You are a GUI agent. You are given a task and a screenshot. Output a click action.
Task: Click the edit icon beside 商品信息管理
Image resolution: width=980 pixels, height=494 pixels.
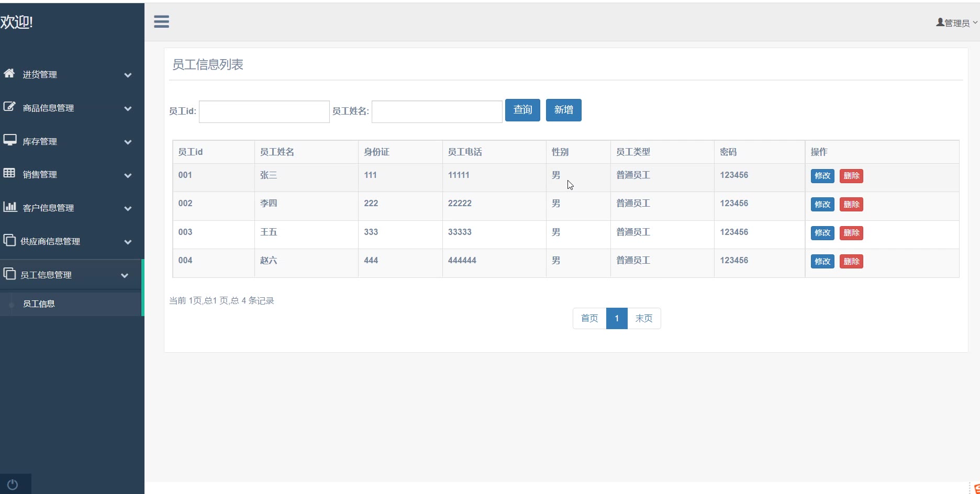tap(9, 107)
